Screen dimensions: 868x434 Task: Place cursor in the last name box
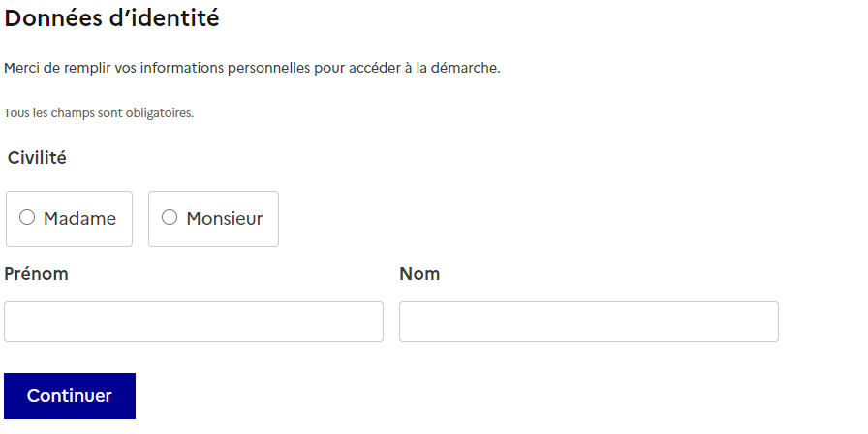point(589,322)
